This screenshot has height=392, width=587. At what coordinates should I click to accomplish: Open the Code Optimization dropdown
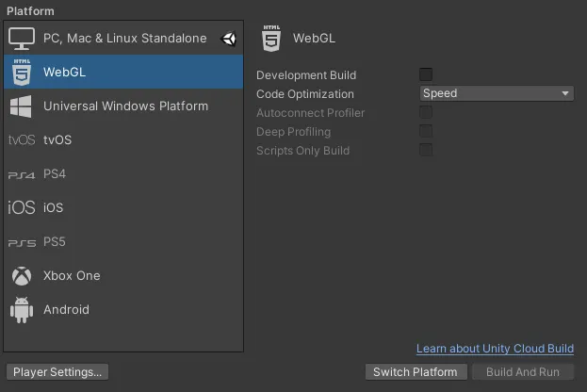coord(497,93)
